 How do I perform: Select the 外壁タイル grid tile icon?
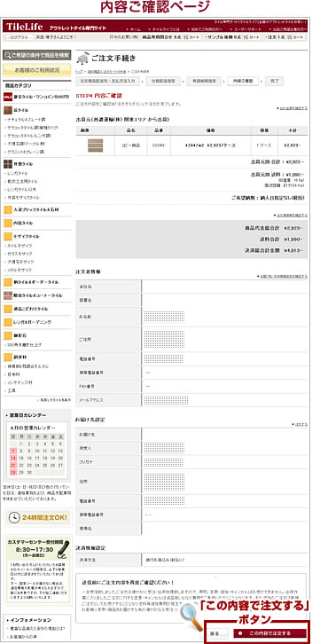(8, 164)
